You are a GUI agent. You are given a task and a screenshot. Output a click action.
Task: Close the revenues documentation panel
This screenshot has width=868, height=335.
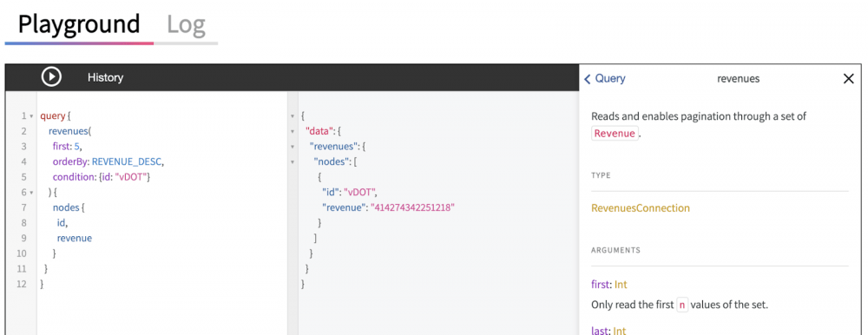(848, 79)
